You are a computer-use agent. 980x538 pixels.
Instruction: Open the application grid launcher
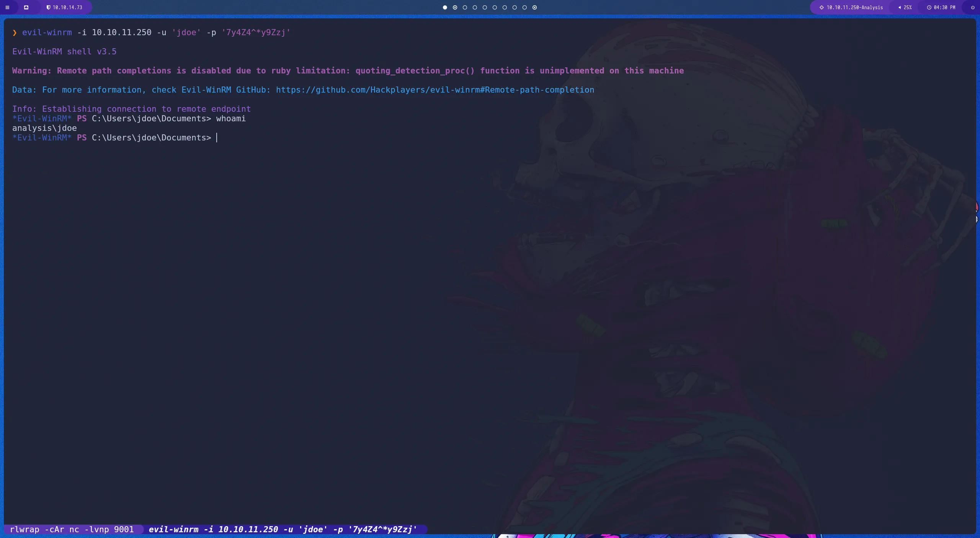coord(7,7)
